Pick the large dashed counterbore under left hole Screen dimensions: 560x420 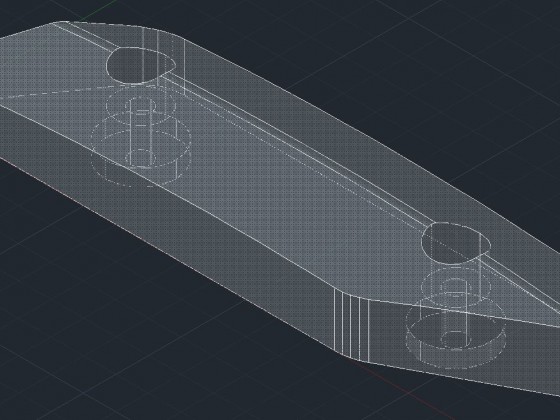141,149
